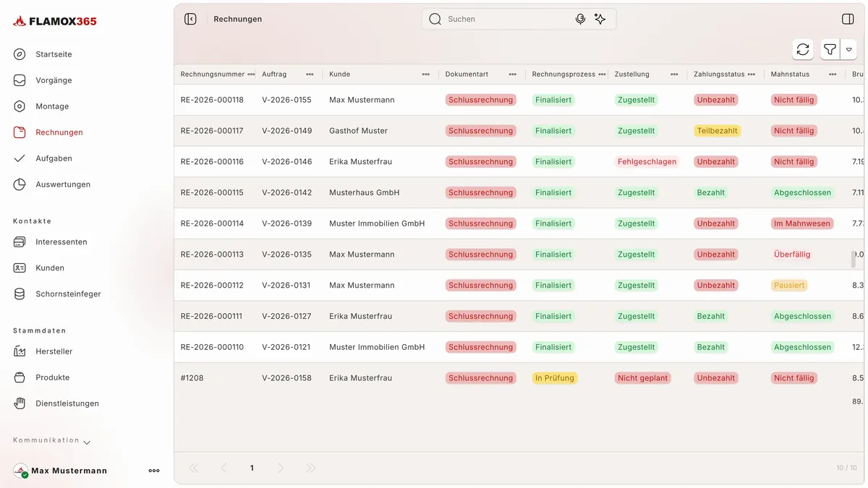Select the Dienstleistungen hand icon

(20, 403)
